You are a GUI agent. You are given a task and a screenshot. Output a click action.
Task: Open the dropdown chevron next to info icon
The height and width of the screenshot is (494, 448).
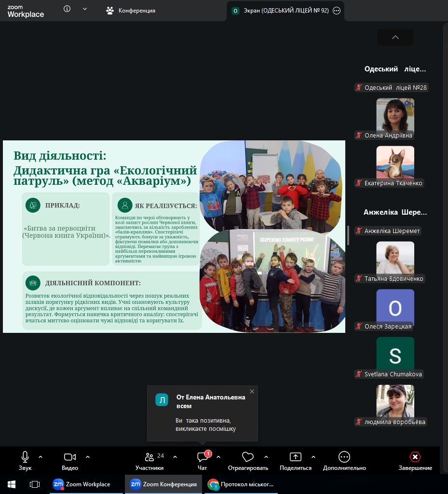85,9
